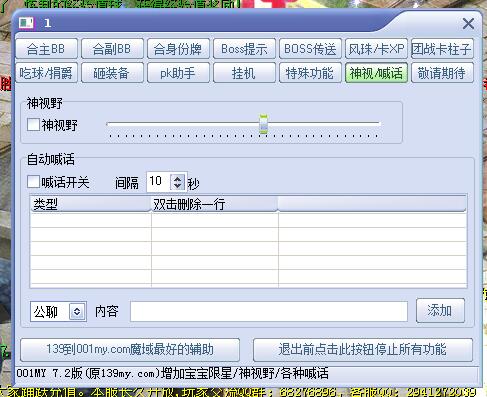487x397 pixels.
Task: Enable the 神视野 checkbox
Action: tap(33, 125)
